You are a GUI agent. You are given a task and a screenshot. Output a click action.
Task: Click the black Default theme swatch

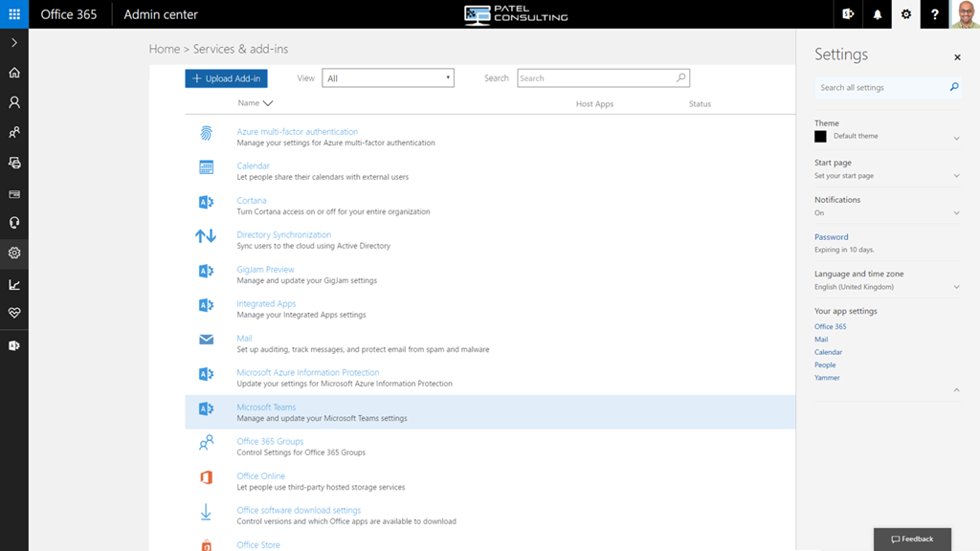(x=820, y=137)
